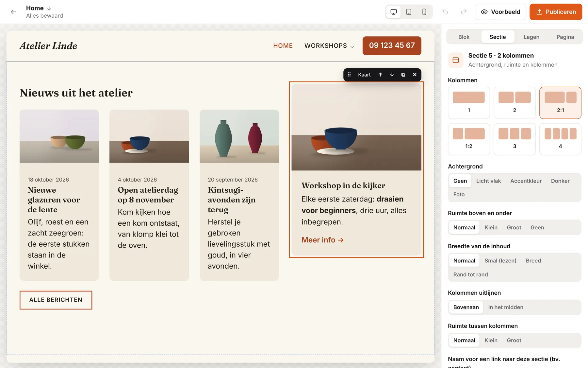The width and height of the screenshot is (588, 368).
Task: Switch to tablet preview icon
Action: (x=409, y=12)
